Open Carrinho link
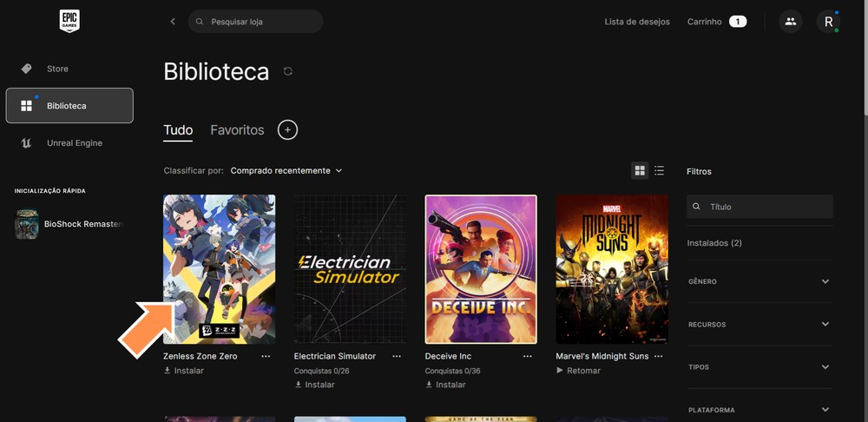Screen dimensions: 868x422 (x=705, y=22)
